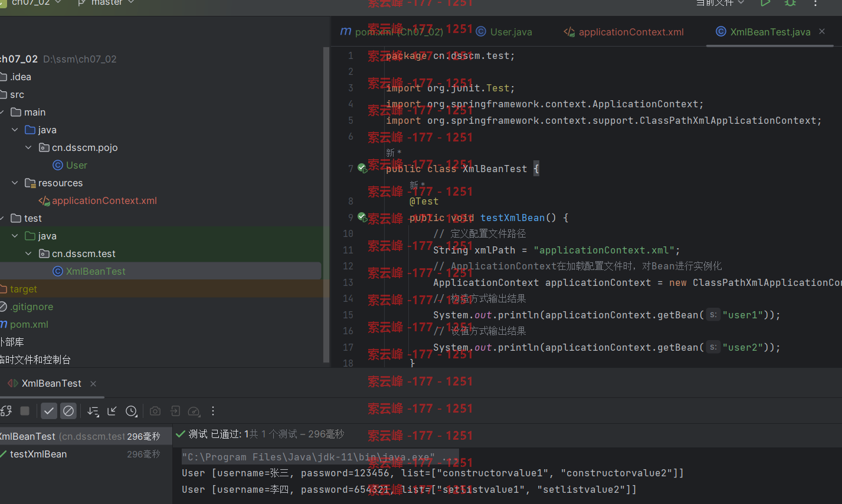Click the run gutter icon beside testXmlBean method
The width and height of the screenshot is (842, 504).
point(362,218)
